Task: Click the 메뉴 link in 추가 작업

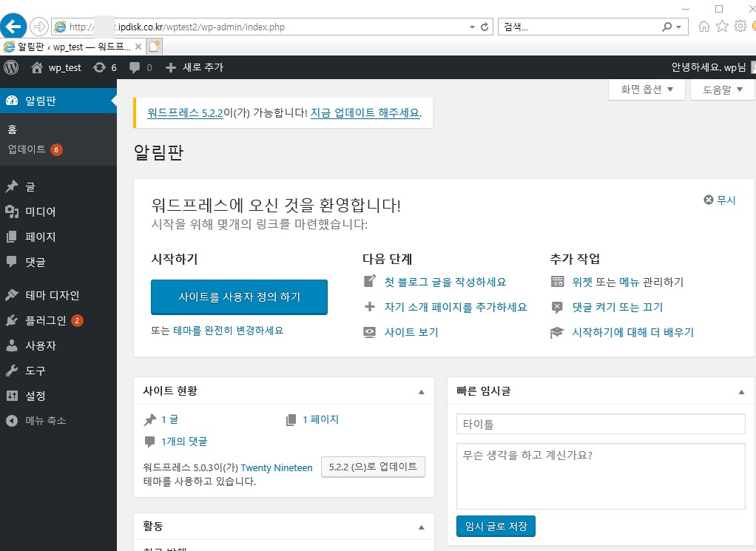Action: point(630,282)
